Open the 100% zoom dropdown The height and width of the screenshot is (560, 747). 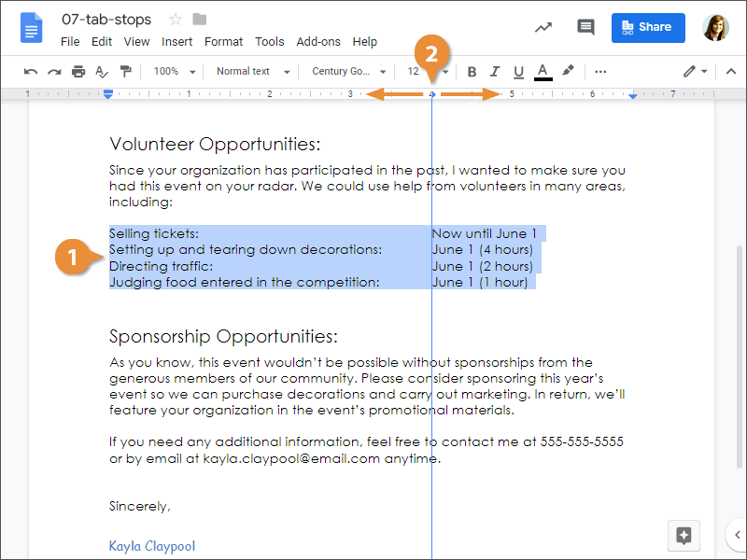coord(175,72)
